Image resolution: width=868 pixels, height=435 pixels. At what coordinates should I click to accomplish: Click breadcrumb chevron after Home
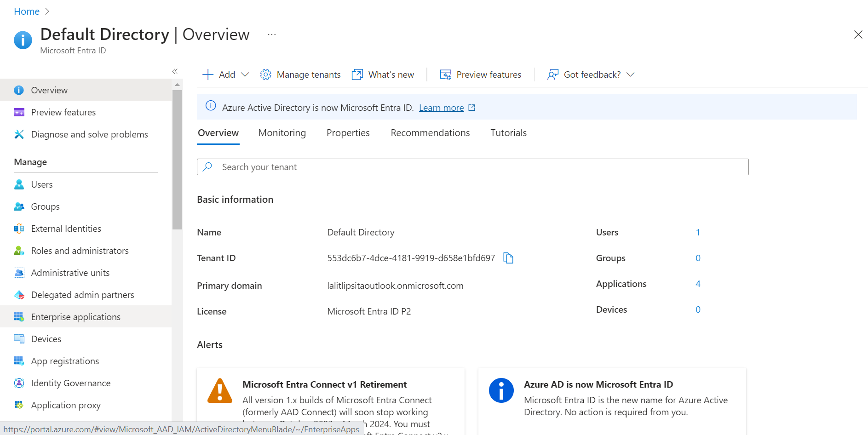(47, 11)
